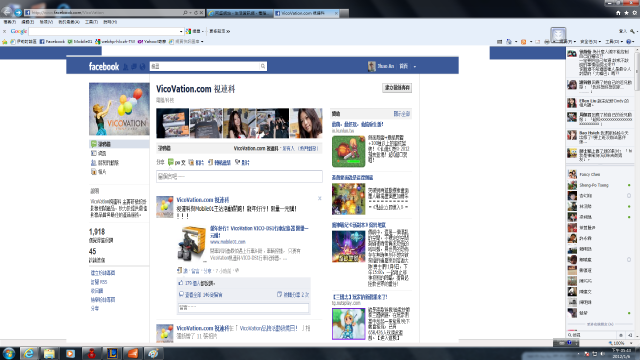The image size is (640, 360).
Task: Click the Mobile01 shortcut on favorites bar
Action: pos(80,42)
